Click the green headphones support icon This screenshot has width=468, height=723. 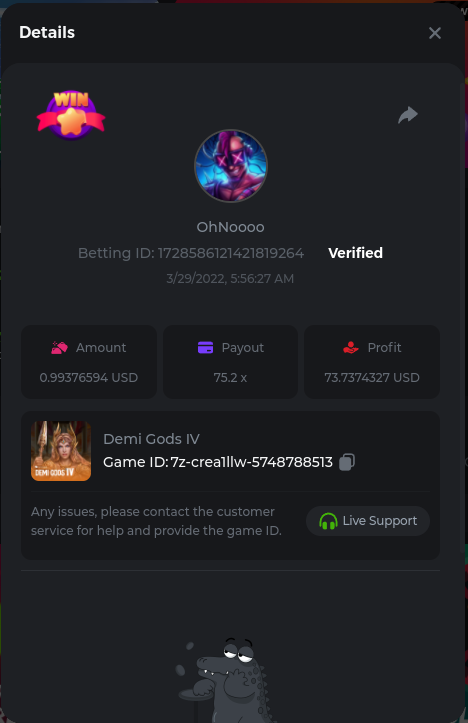[328, 521]
